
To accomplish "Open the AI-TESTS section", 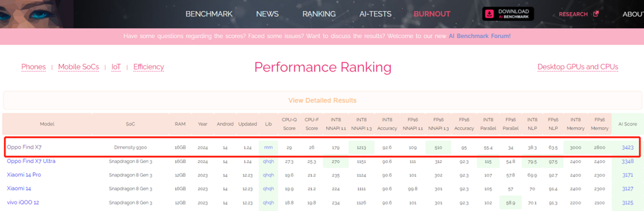I will pyautogui.click(x=375, y=14).
